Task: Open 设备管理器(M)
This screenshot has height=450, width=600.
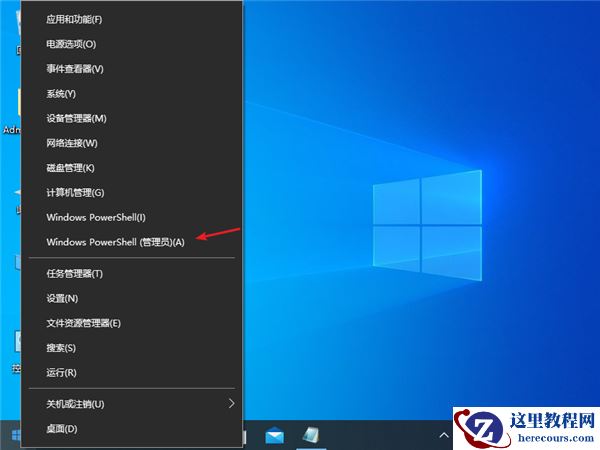Action: point(132,119)
